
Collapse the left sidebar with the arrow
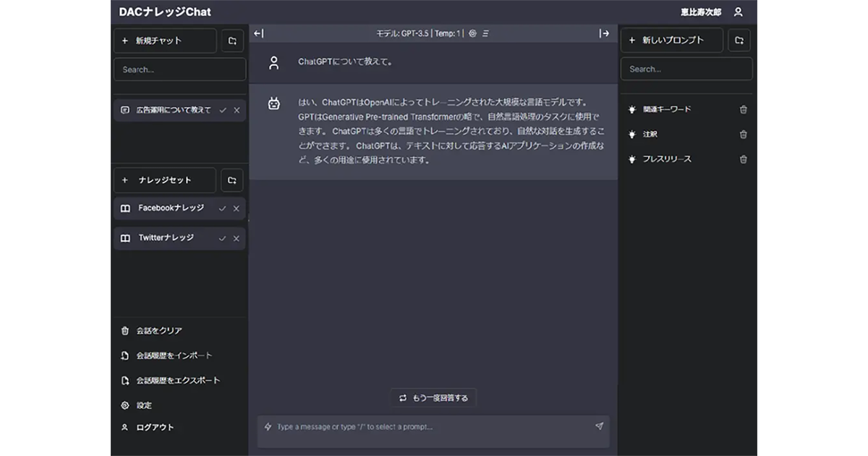[258, 33]
